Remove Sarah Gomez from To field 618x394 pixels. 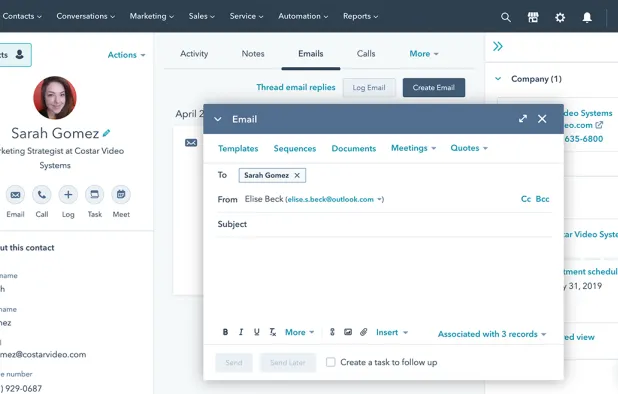(x=297, y=175)
